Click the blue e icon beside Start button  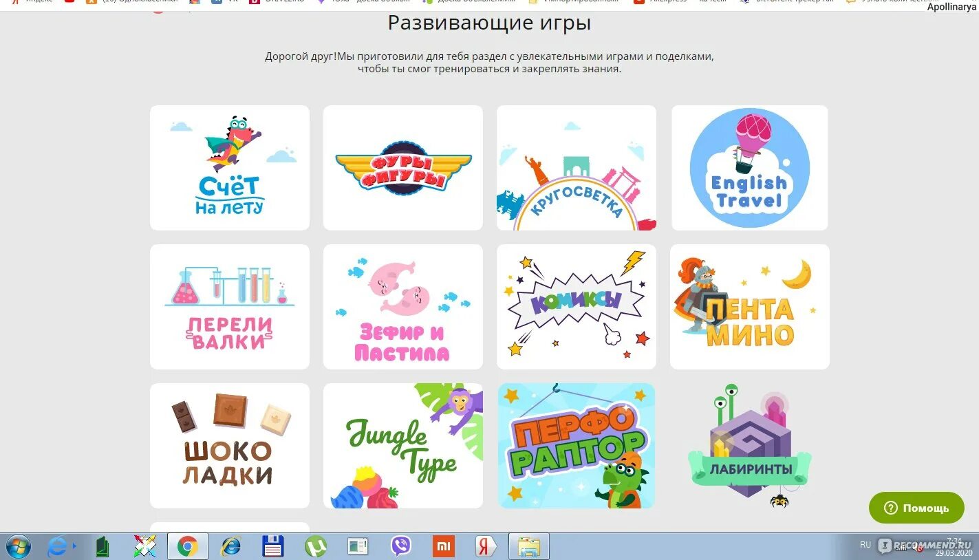pos(58,547)
